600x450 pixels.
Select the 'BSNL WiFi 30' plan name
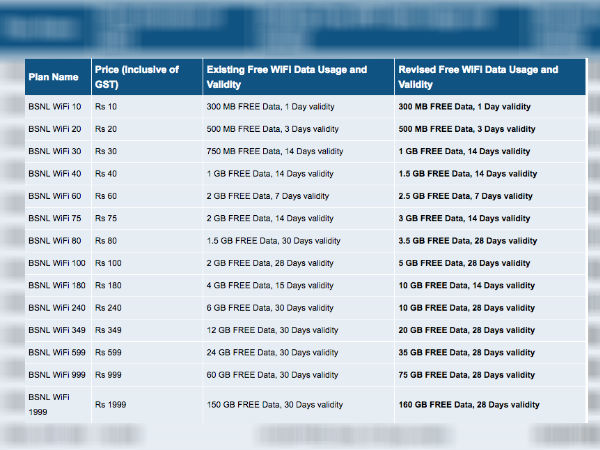[x=55, y=151]
